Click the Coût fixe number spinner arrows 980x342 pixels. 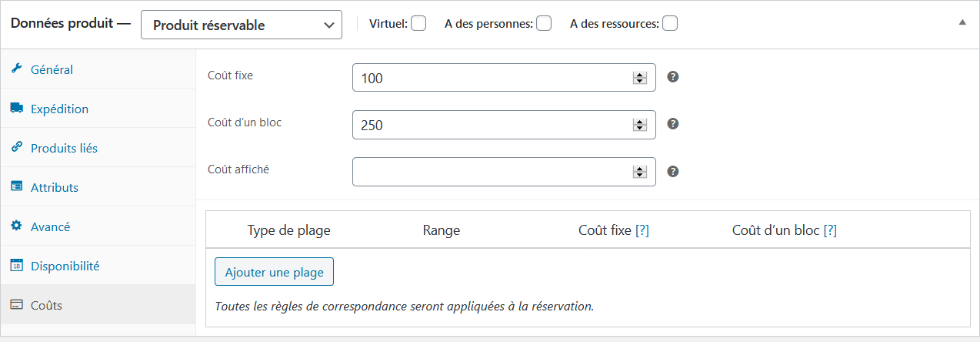639,78
